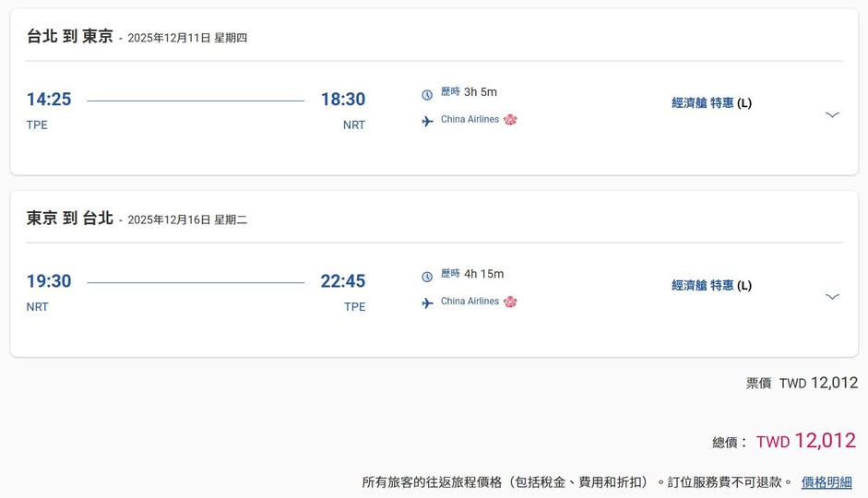Click the total price TWD 12,012 in red
This screenshot has height=498, width=868.
click(x=805, y=441)
